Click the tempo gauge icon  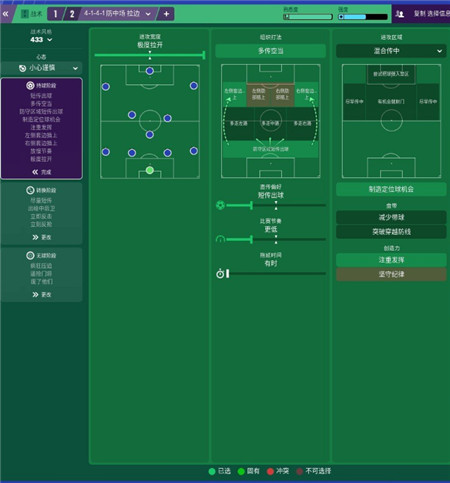pos(220,239)
